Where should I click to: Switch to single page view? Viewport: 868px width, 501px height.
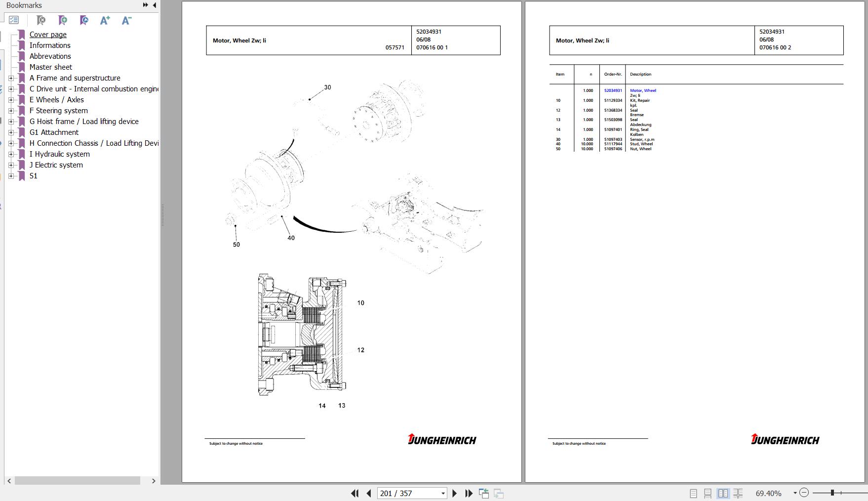(693, 493)
